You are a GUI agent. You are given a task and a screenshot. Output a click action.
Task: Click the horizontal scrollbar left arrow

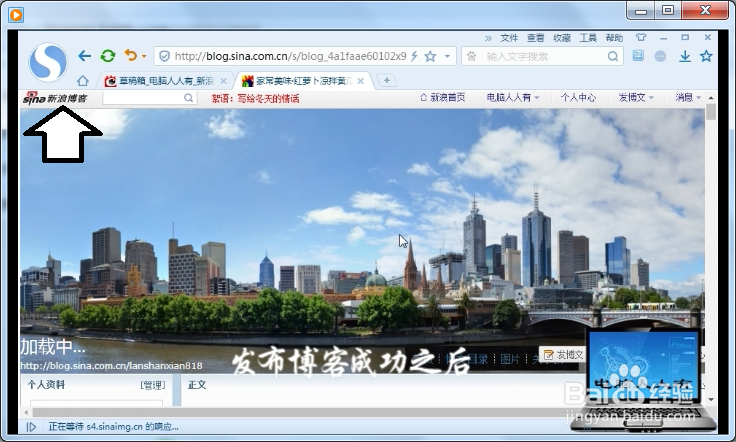click(x=26, y=413)
